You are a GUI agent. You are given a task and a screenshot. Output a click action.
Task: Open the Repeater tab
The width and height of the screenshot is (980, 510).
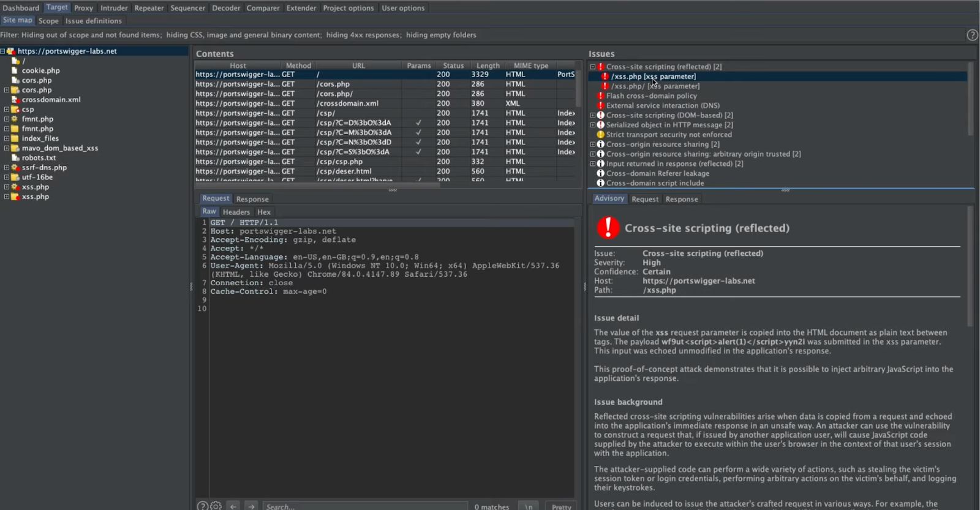pyautogui.click(x=149, y=8)
